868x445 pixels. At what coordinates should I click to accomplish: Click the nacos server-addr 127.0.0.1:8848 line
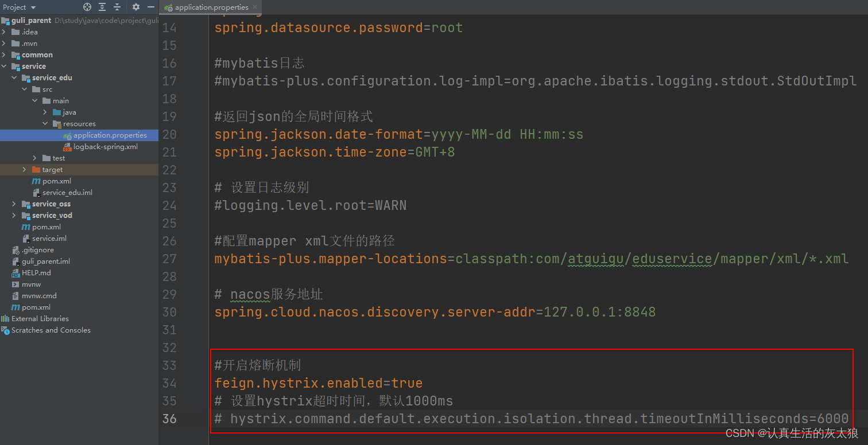coord(435,312)
